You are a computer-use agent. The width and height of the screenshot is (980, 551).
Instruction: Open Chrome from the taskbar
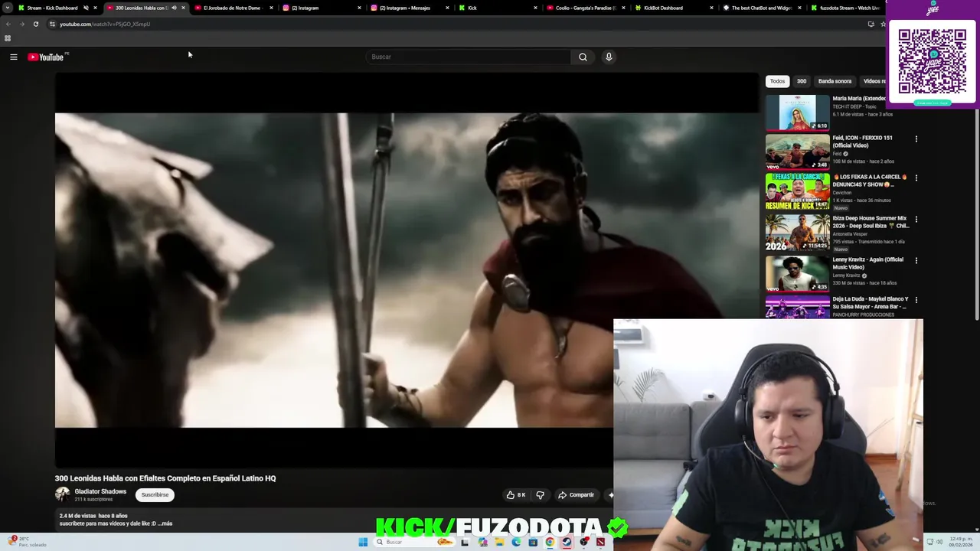click(550, 542)
